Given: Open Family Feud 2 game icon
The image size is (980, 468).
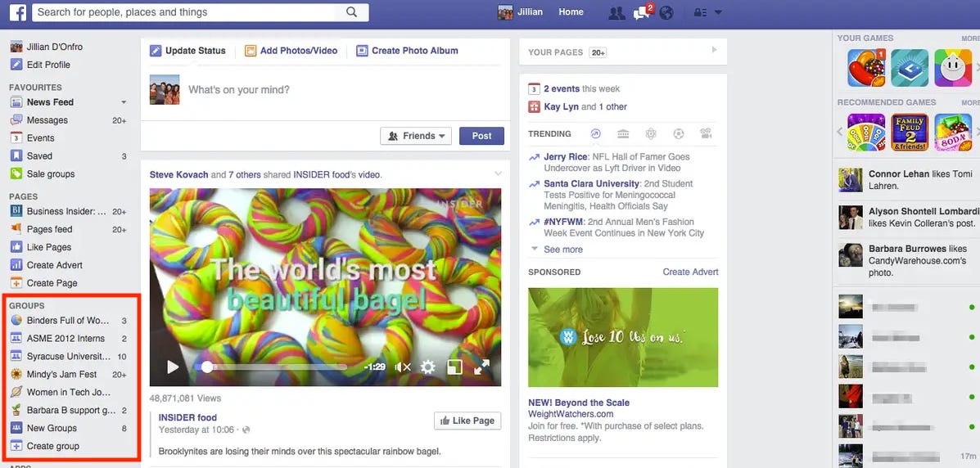Looking at the screenshot, I should coord(910,133).
